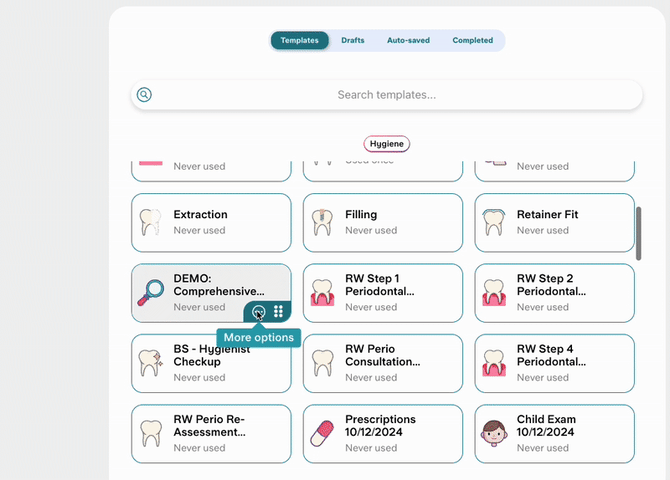The height and width of the screenshot is (480, 670).
Task: Click the sparkling tooth icon on BS Hygienist
Action: (x=150, y=363)
